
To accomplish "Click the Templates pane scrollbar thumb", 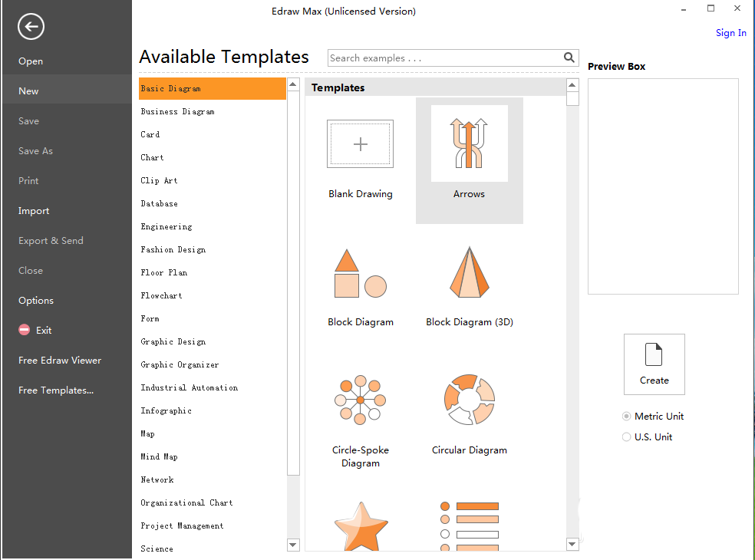I will tap(572, 98).
